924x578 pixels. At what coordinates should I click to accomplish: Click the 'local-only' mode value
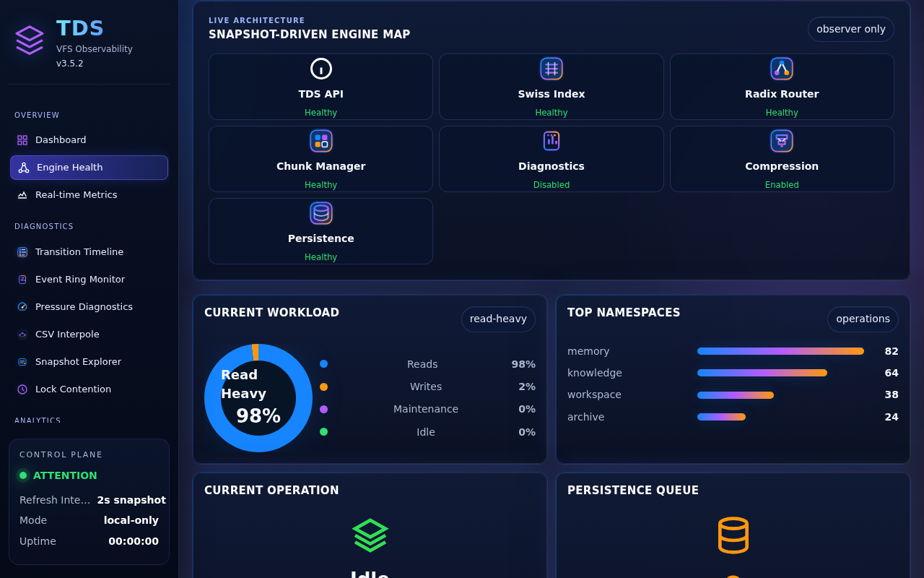coord(131,520)
